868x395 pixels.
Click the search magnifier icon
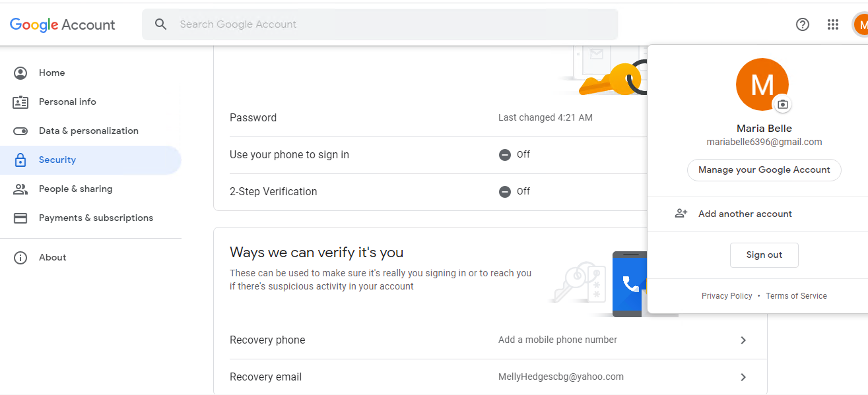click(x=161, y=24)
